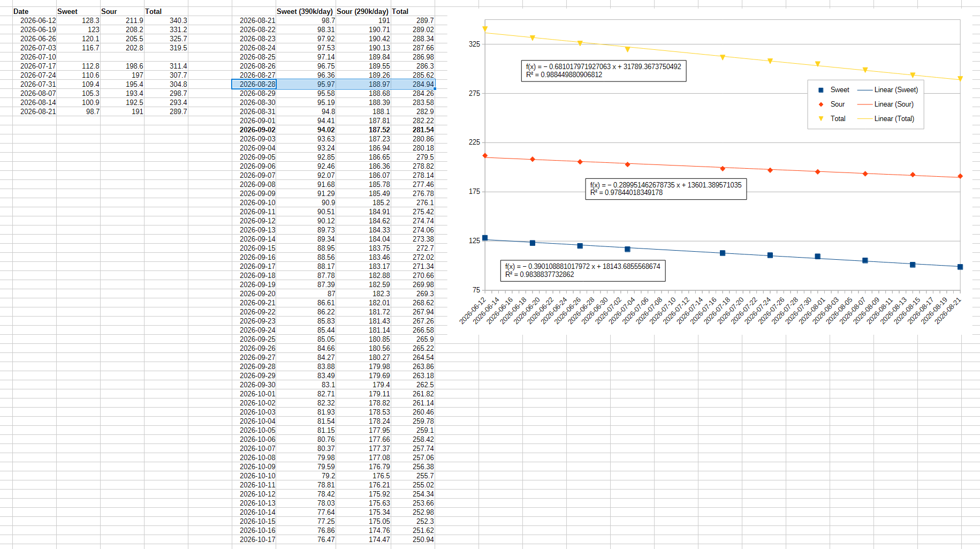980x549 pixels.
Task: Click the Total trendline equation box starting −0.681
Action: tap(603, 71)
